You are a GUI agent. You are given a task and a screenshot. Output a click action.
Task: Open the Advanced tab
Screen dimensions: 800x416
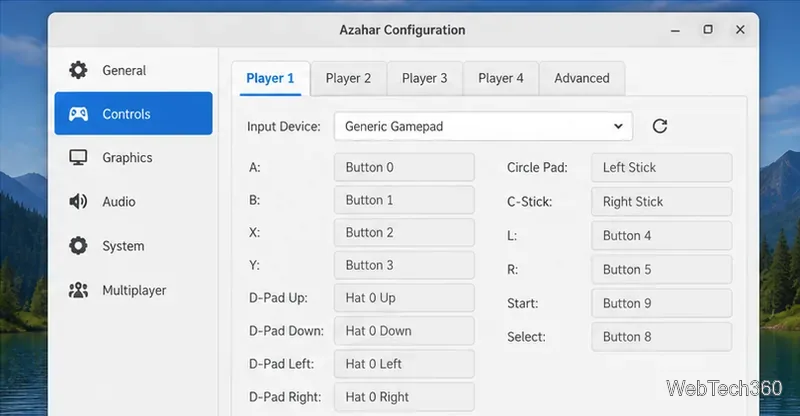(x=582, y=78)
